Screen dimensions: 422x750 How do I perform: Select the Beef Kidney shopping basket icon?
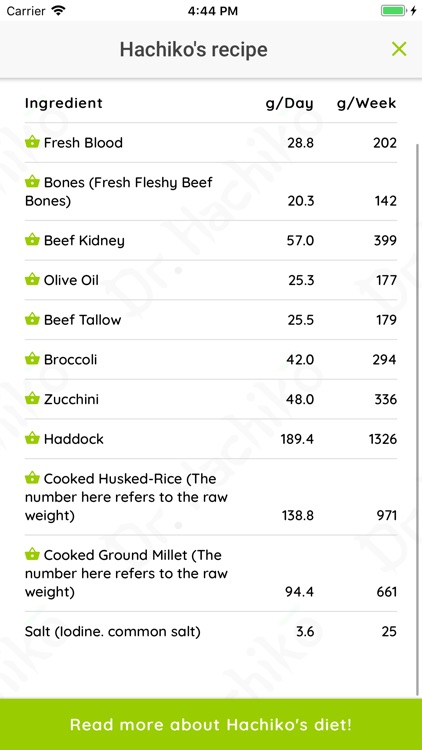click(x=32, y=239)
